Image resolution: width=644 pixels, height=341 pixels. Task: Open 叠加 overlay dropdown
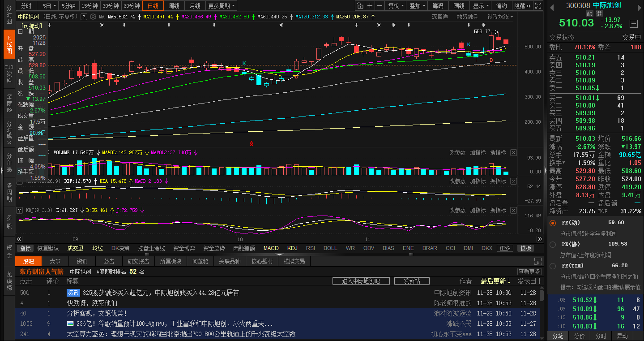coord(417,6)
